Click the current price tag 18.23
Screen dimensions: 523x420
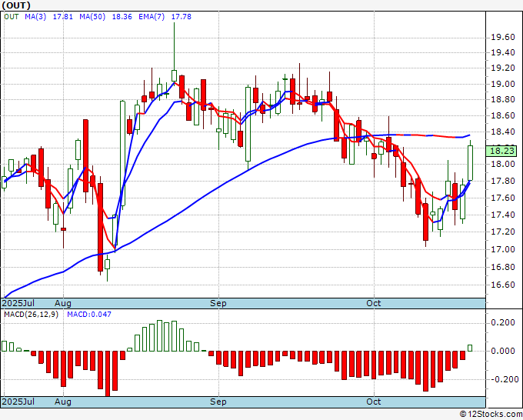(x=502, y=151)
